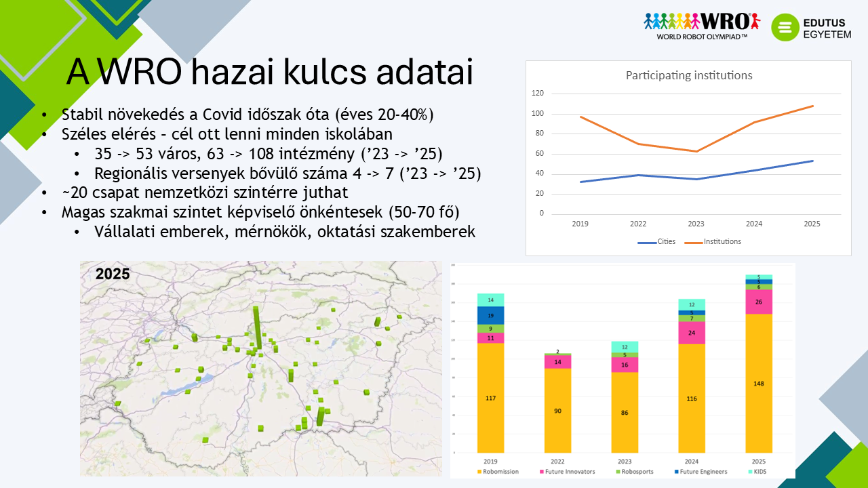Click the 117 Robomission segment of 2019 bar
Viewport: 868px width, 488px height.
pyautogui.click(x=490, y=398)
